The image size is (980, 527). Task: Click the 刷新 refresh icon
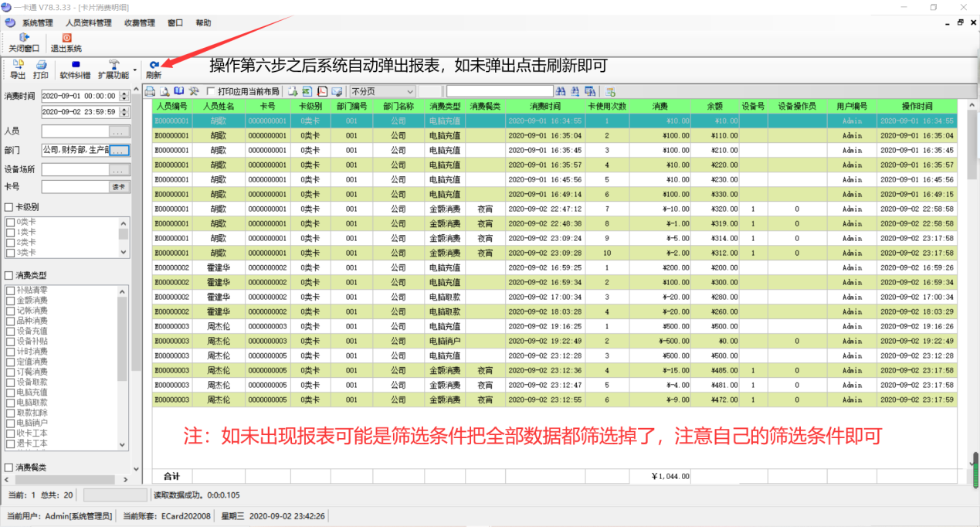click(x=154, y=66)
